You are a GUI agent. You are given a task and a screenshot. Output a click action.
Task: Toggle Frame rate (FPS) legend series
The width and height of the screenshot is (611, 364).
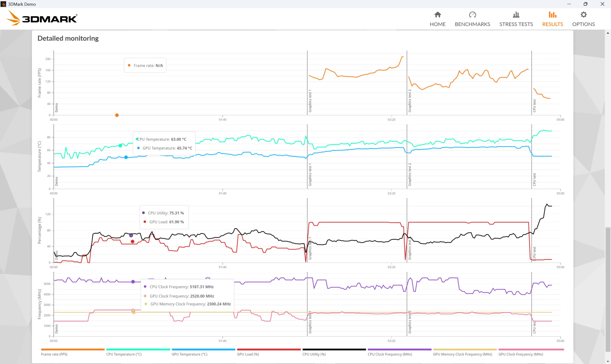point(54,354)
